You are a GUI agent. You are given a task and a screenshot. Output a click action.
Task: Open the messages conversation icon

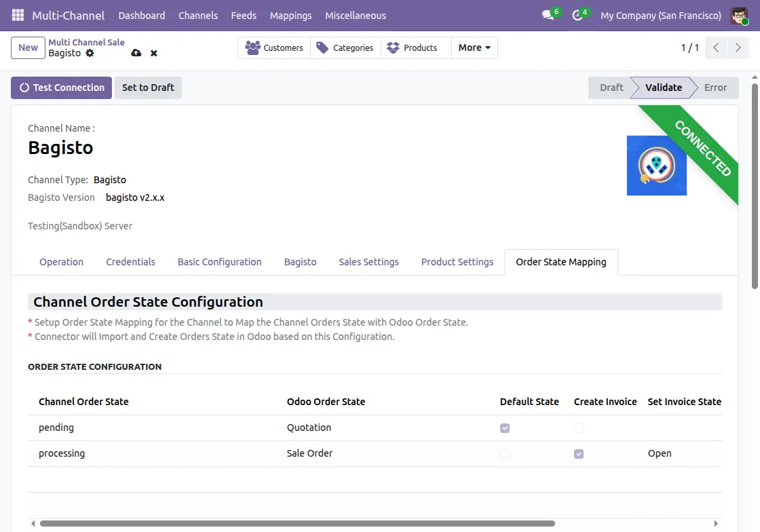pyautogui.click(x=548, y=15)
